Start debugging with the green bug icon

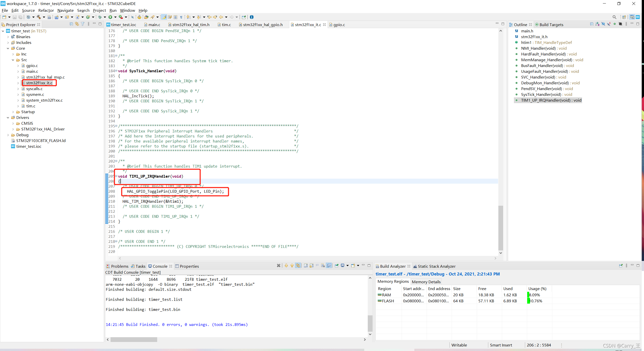tap(100, 17)
